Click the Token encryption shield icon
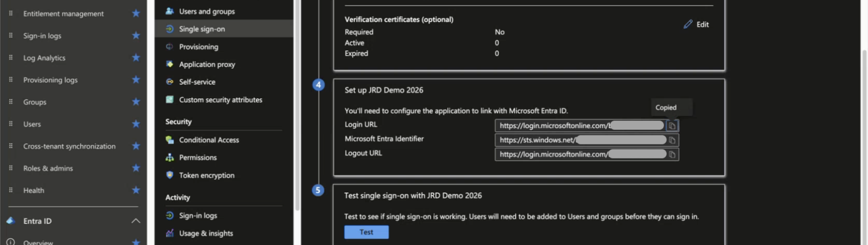The image size is (868, 245). point(170,175)
